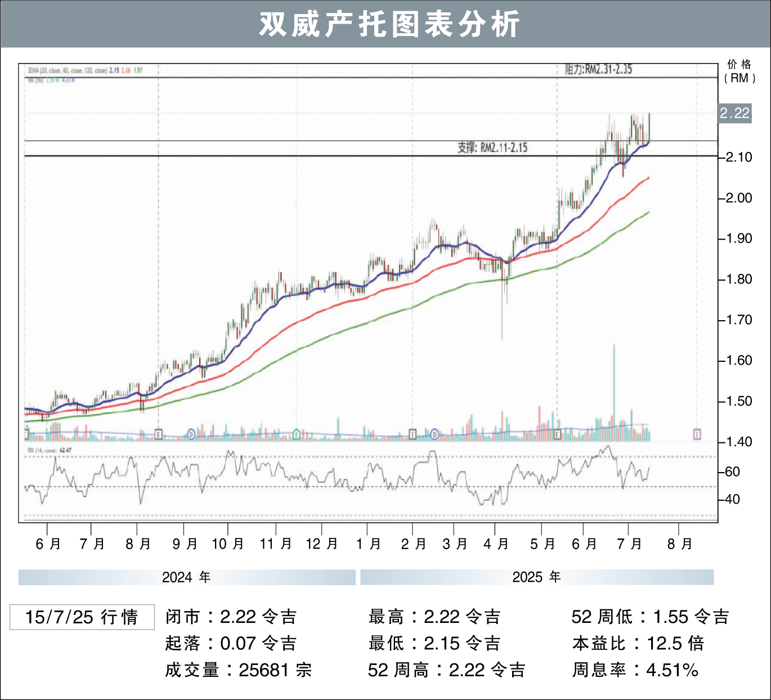
Task: Click the 1月 month label
Action: click(369, 544)
